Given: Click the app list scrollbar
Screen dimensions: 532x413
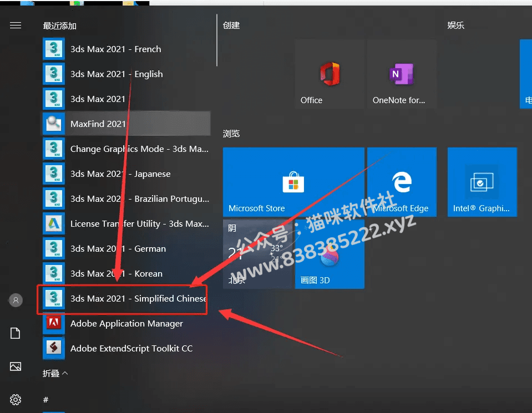Looking at the screenshot, I should 217,40.
